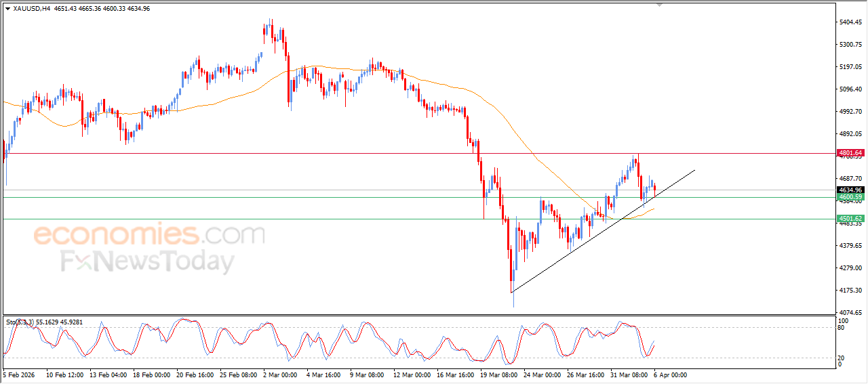Viewport: 868px width, 384px height.
Task: Click the 26 Mar 16:00 date label
Action: pyautogui.click(x=586, y=374)
